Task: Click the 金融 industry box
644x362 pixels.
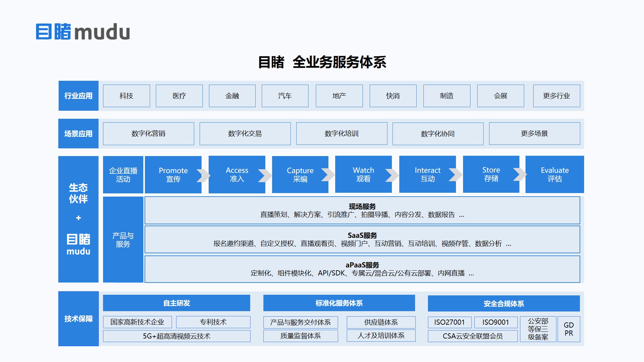Action: [232, 96]
